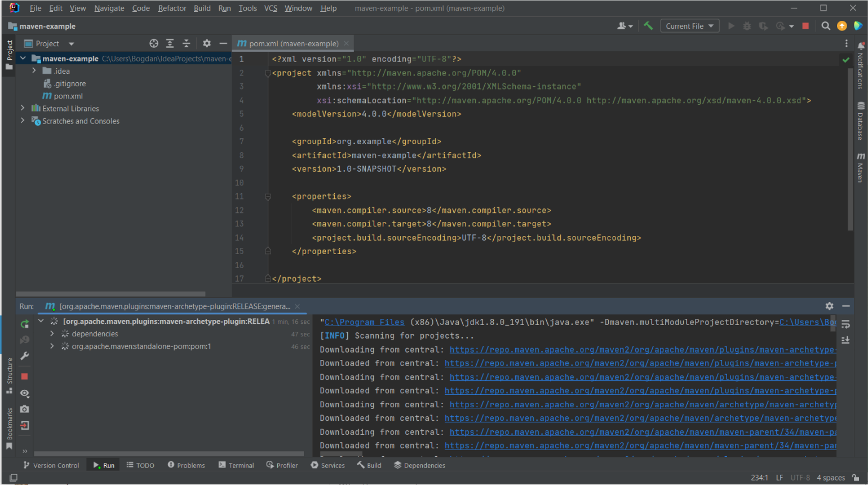
Task: Click the green inspection checkmark
Action: click(845, 59)
